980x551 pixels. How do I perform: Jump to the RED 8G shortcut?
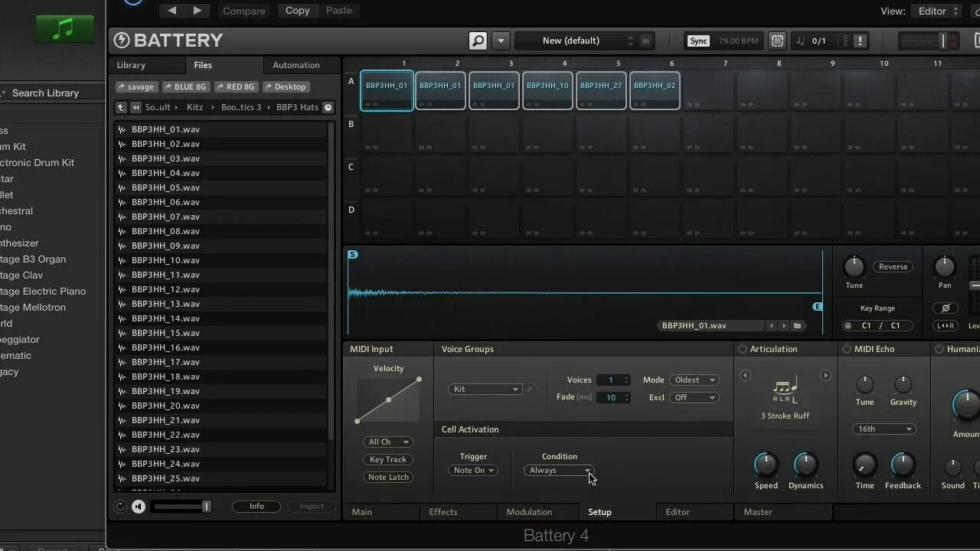[236, 86]
